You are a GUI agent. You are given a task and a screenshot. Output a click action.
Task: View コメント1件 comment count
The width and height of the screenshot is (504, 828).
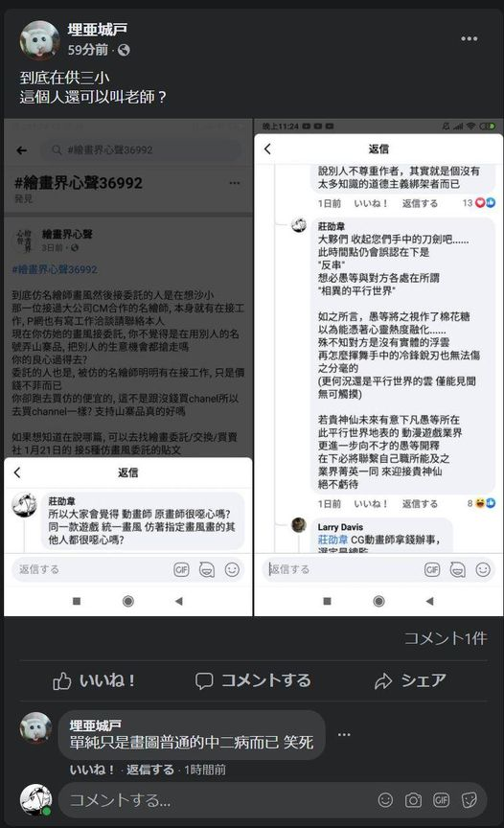pyautogui.click(x=446, y=638)
